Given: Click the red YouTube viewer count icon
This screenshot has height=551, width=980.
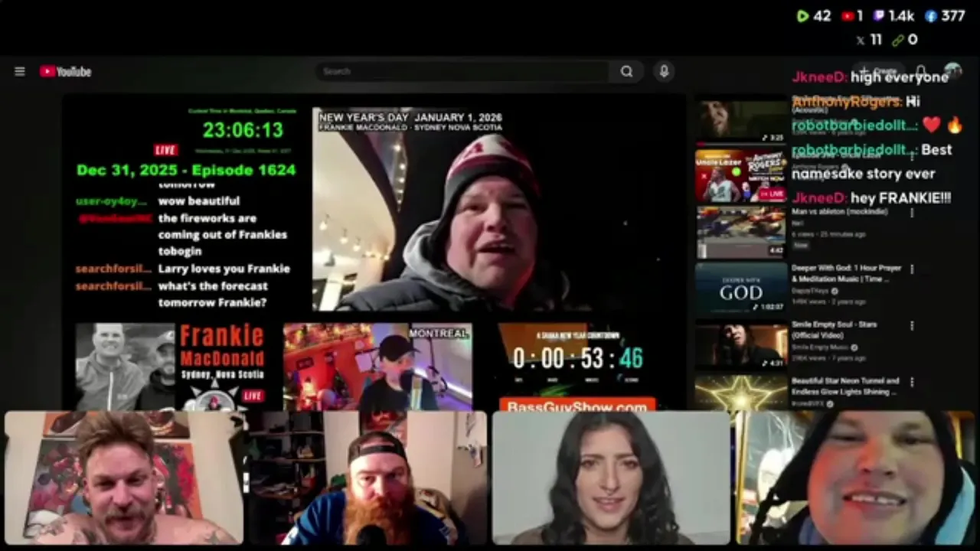Looking at the screenshot, I should point(848,16).
